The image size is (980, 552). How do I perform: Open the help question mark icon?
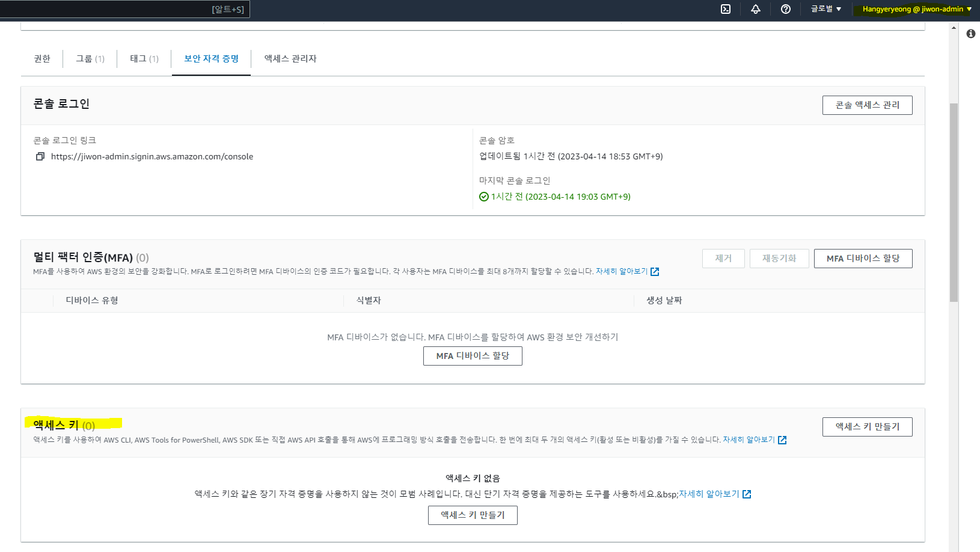786,9
